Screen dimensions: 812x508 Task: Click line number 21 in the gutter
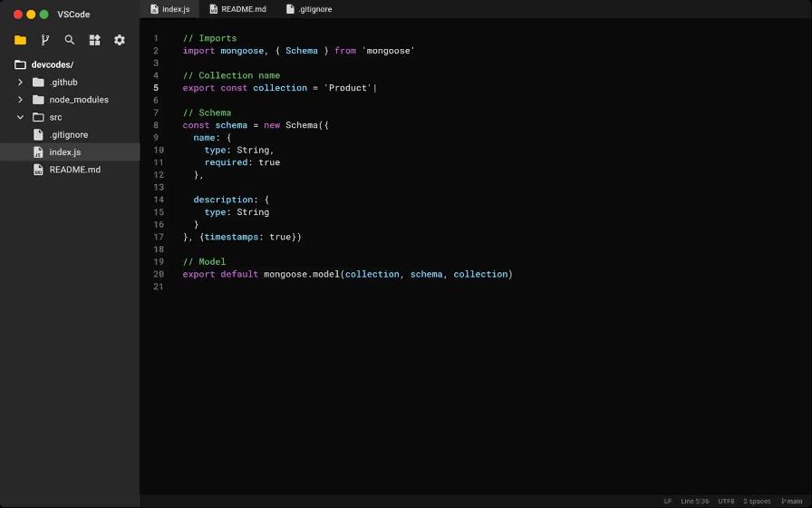tap(159, 287)
